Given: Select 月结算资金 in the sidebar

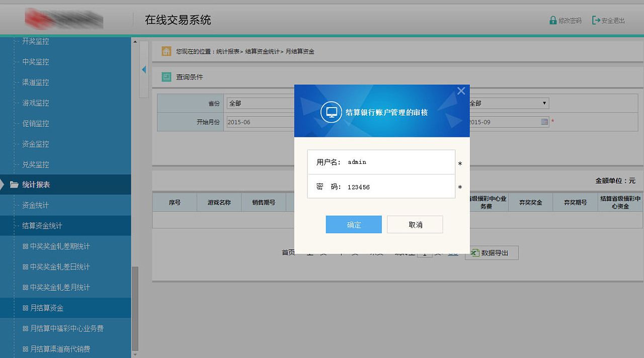Looking at the screenshot, I should pyautogui.click(x=46, y=308).
